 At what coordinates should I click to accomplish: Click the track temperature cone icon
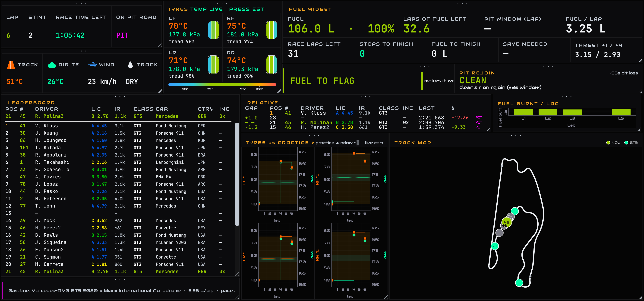[x=11, y=64]
